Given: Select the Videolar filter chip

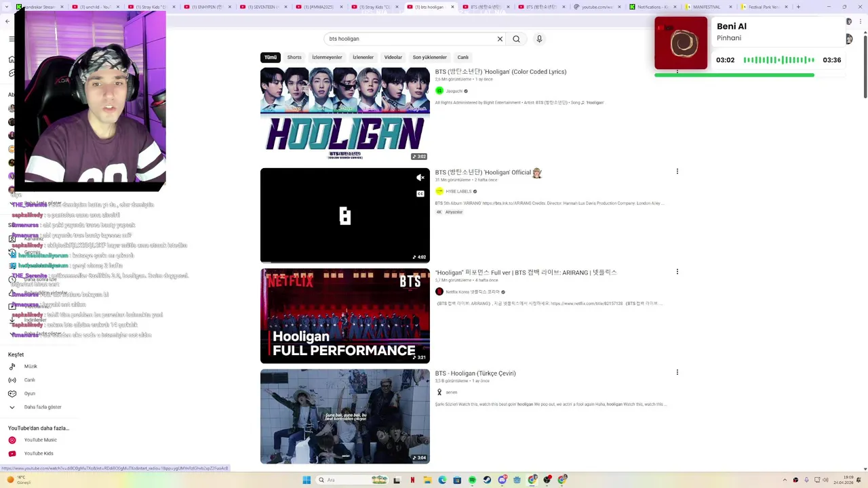Looking at the screenshot, I should pyautogui.click(x=393, y=58).
